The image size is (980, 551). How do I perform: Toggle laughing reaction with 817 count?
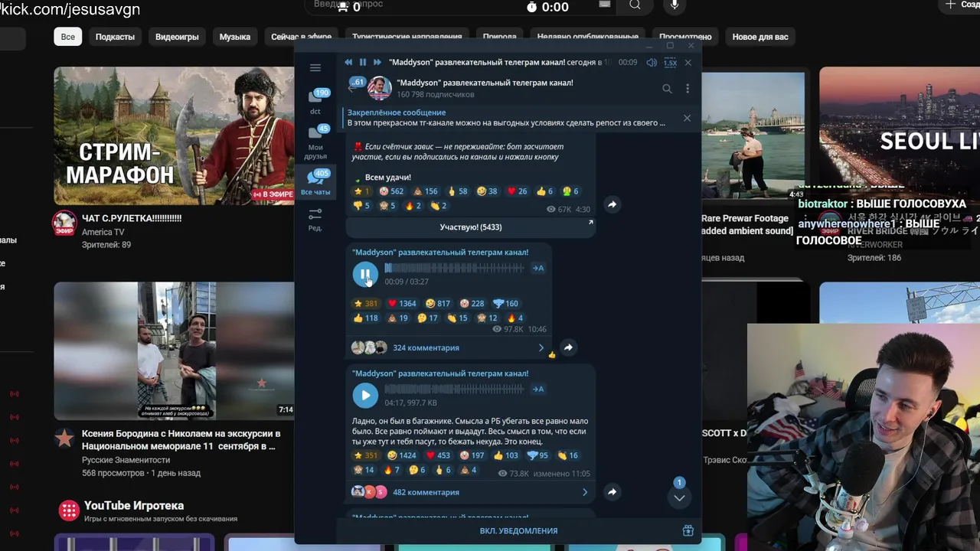click(438, 303)
